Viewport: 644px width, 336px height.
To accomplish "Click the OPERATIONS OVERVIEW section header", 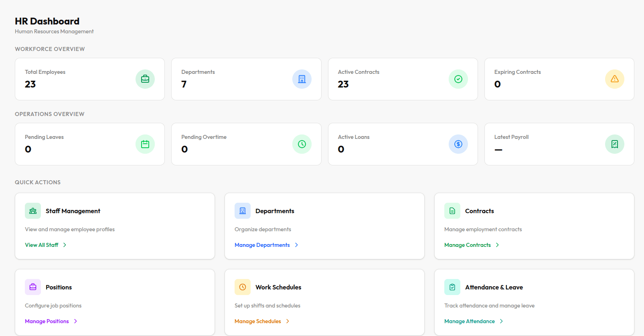I will (x=50, y=114).
